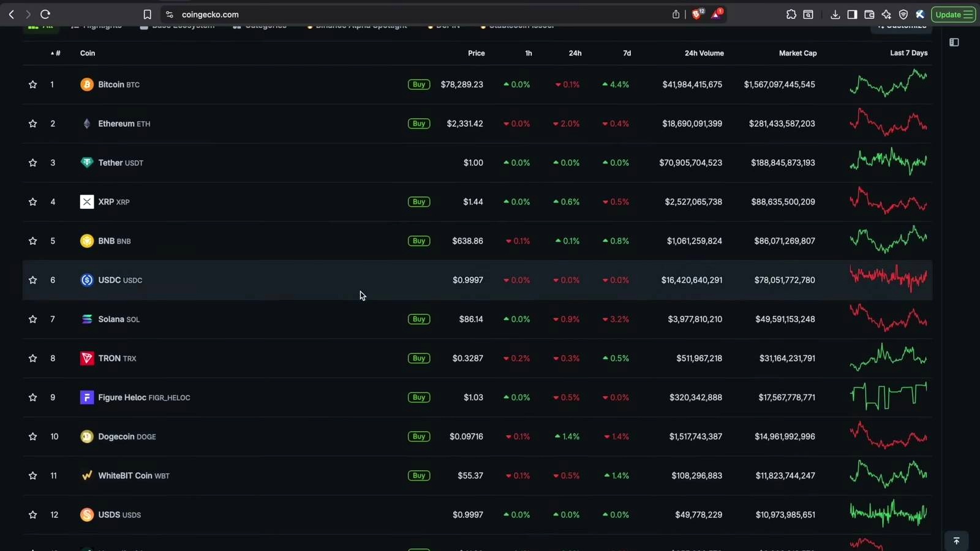Open site information next to coingecko.com
The height and width of the screenshot is (551, 980).
[x=170, y=15]
